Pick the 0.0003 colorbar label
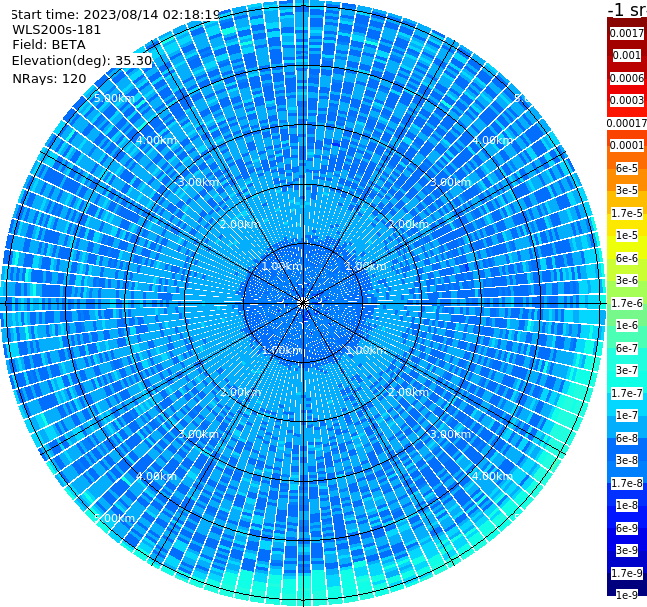This screenshot has height=607, width=647. tap(627, 100)
